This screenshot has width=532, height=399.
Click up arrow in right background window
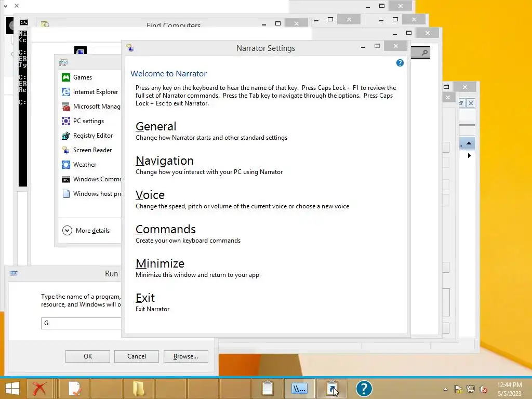tap(469, 143)
